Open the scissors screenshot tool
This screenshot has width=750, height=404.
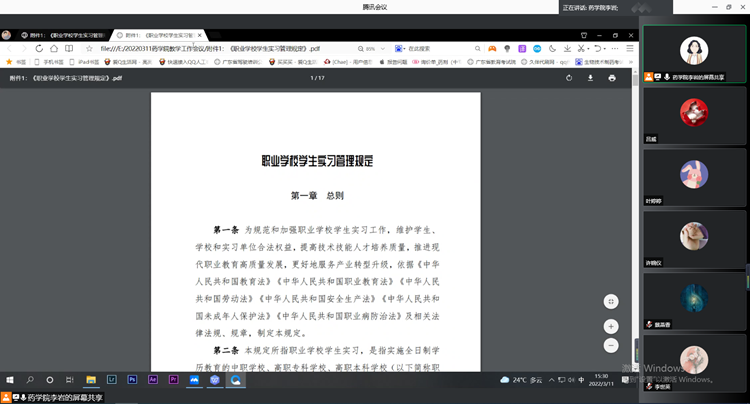coord(581,48)
